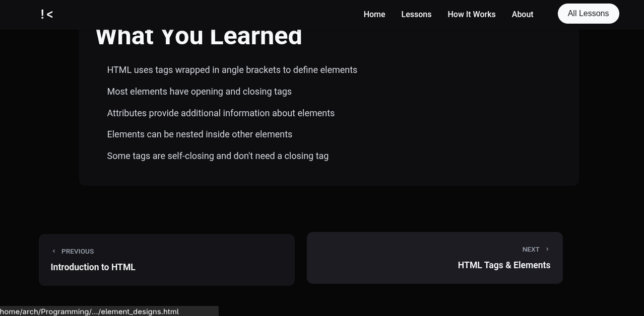The image size is (644, 316).
Task: Click the "!<" site logo
Action: coord(47,14)
